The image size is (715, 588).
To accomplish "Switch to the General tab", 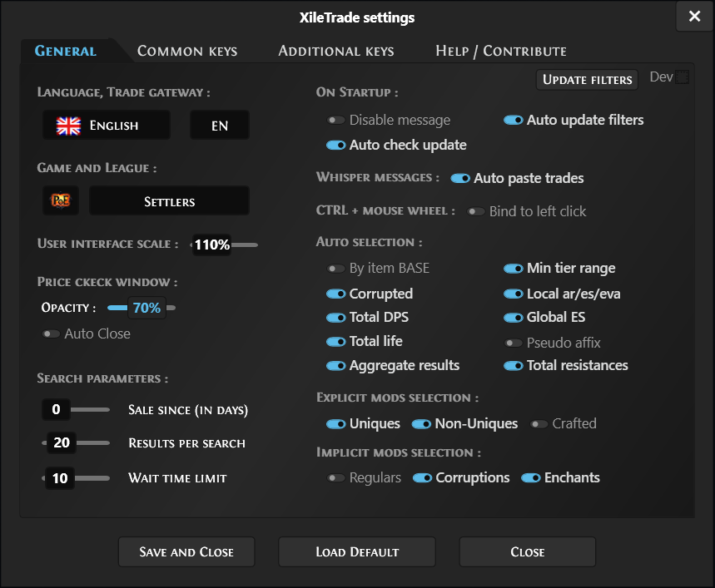I will [x=66, y=51].
